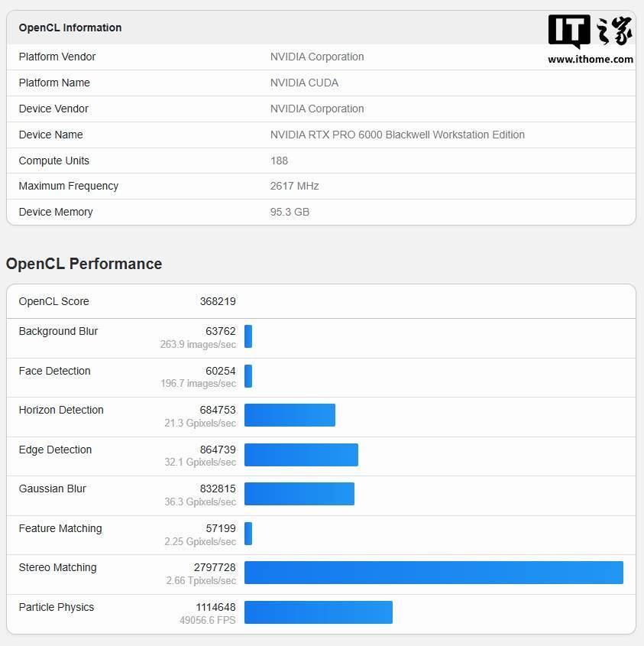The image size is (644, 646).
Task: Click the Compute Units value 188
Action: coord(279,161)
